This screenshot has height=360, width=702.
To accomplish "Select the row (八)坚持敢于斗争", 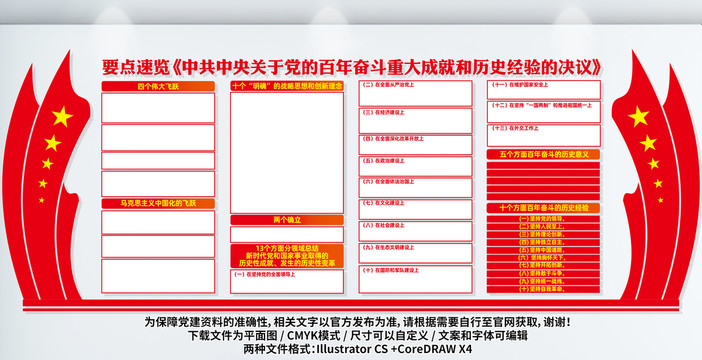I will click(x=544, y=273).
